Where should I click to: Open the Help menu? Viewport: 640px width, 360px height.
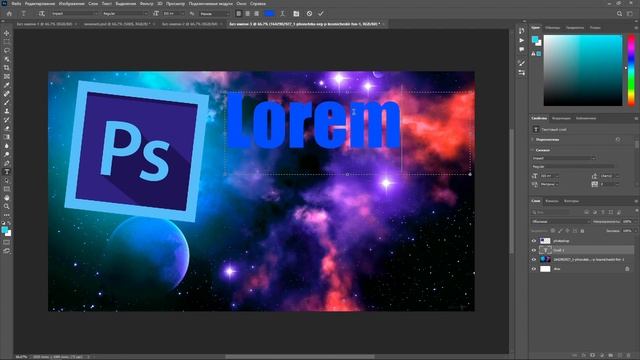[258, 4]
